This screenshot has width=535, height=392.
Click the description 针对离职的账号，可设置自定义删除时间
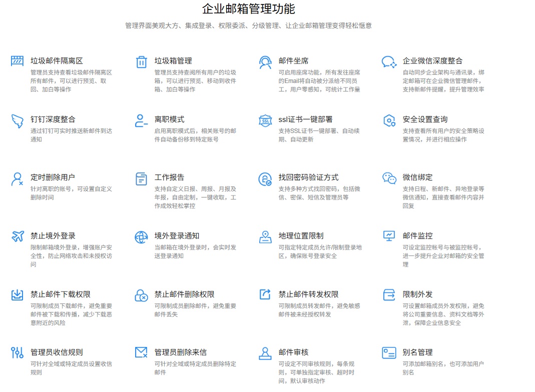[x=71, y=193]
